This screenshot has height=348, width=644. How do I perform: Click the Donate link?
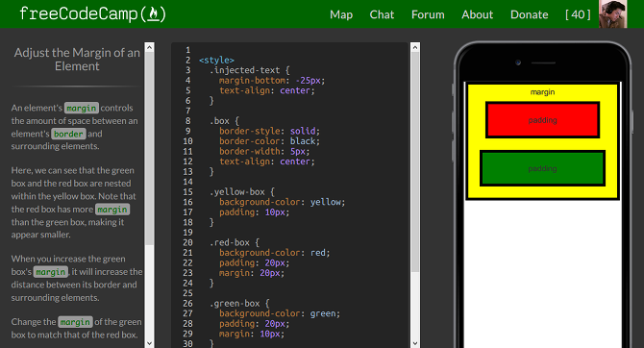coord(529,14)
